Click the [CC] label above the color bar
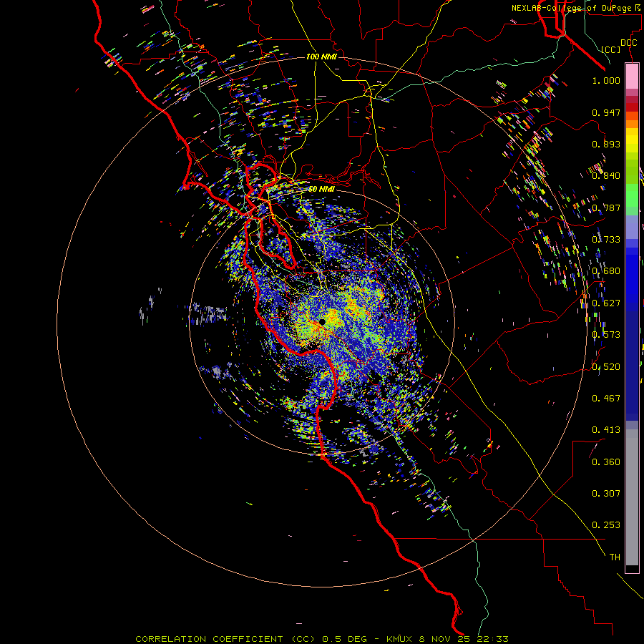This screenshot has width=644, height=644. pyautogui.click(x=610, y=49)
